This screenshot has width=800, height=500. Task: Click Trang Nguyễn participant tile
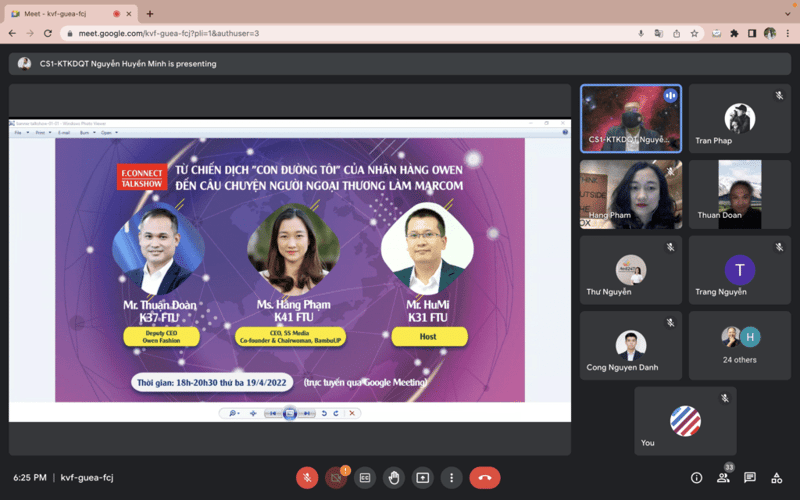pos(740,270)
